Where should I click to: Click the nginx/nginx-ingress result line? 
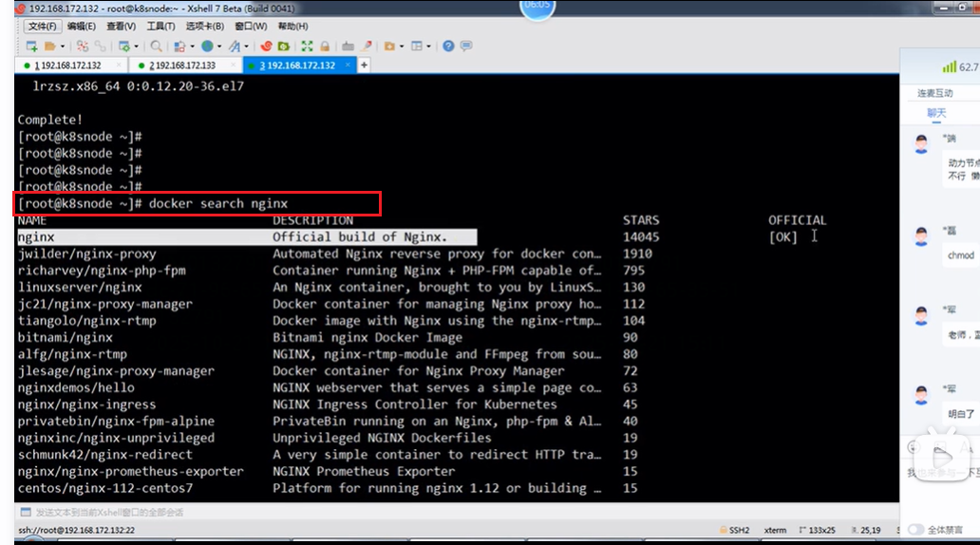pos(86,404)
